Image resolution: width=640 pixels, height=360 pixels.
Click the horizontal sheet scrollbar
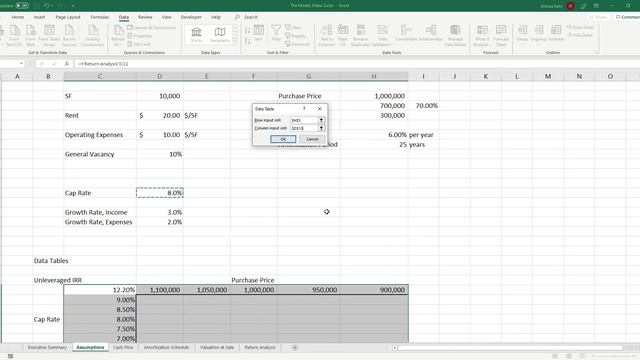tap(510, 348)
